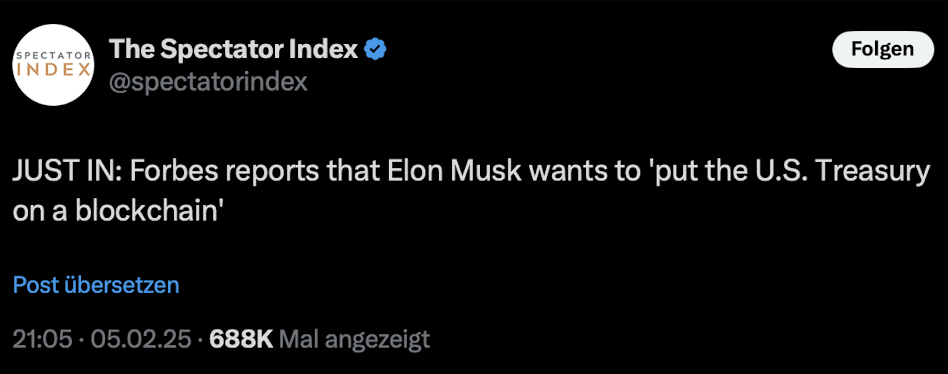View the 688K views count

coord(241,339)
